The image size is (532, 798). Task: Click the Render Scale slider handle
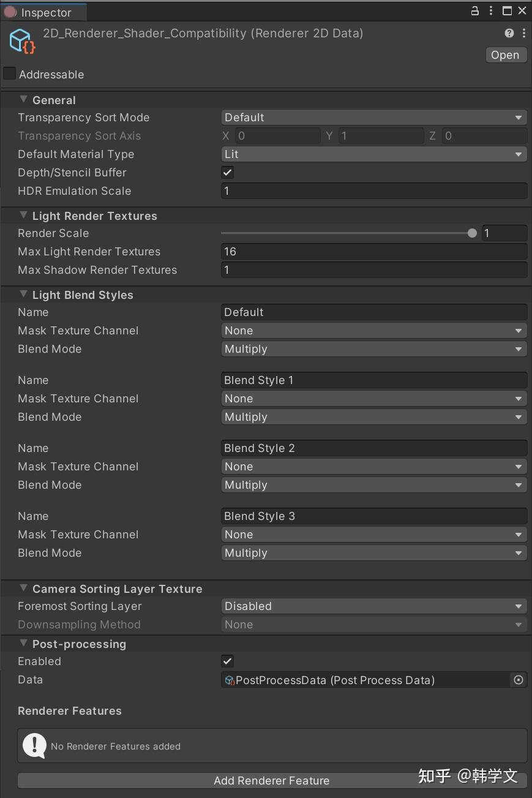tap(472, 233)
